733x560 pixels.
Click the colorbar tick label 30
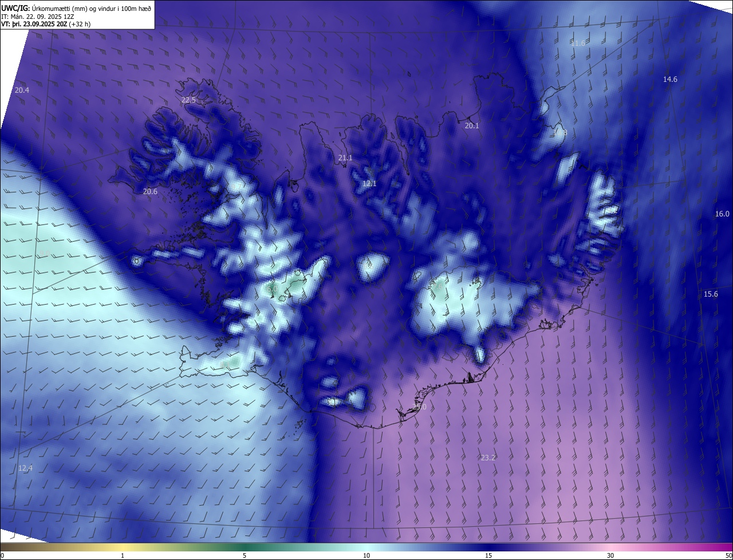tap(610, 555)
